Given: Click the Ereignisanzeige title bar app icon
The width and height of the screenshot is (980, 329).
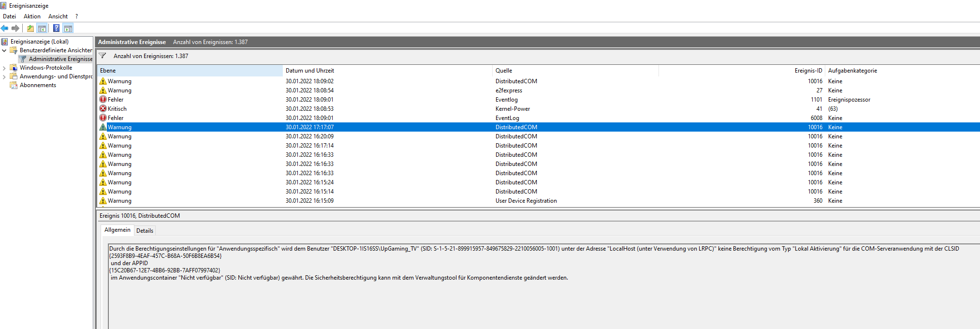Looking at the screenshot, I should click(x=4, y=6).
